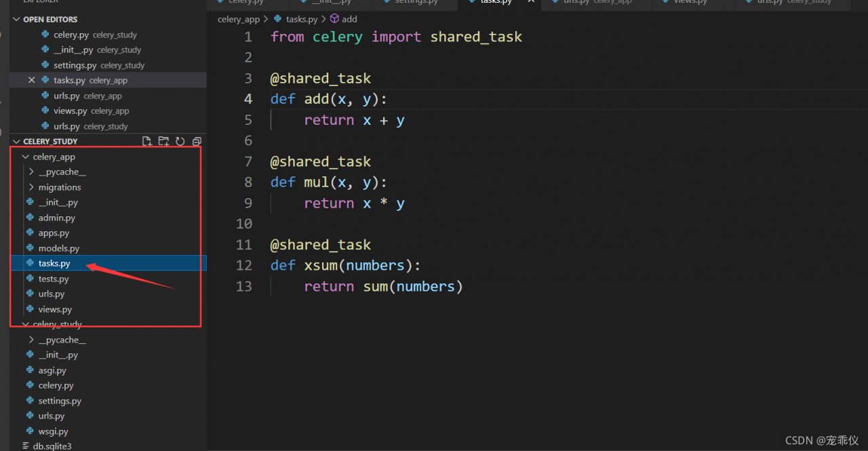Click line number 9 in the gutter
The height and width of the screenshot is (451, 868).
[x=243, y=203]
